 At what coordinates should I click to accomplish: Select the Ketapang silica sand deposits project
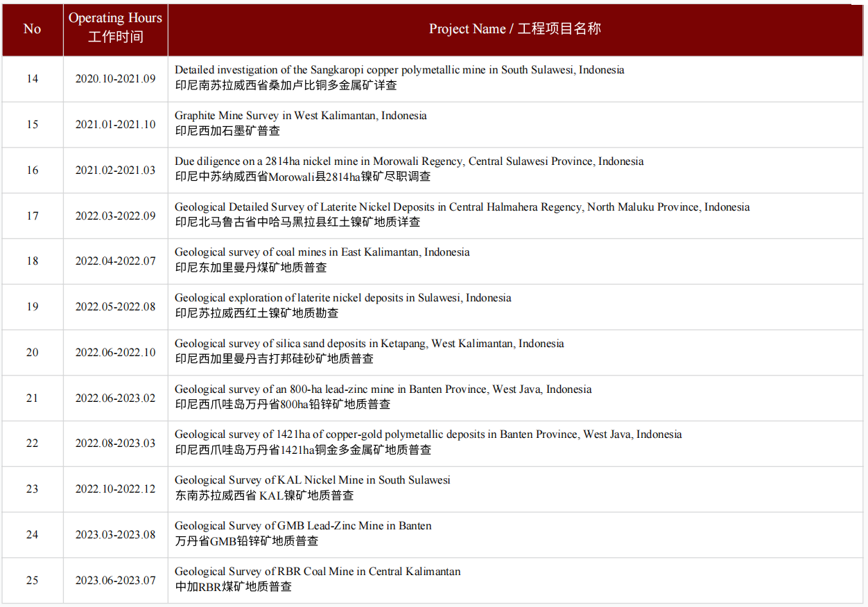pos(369,344)
